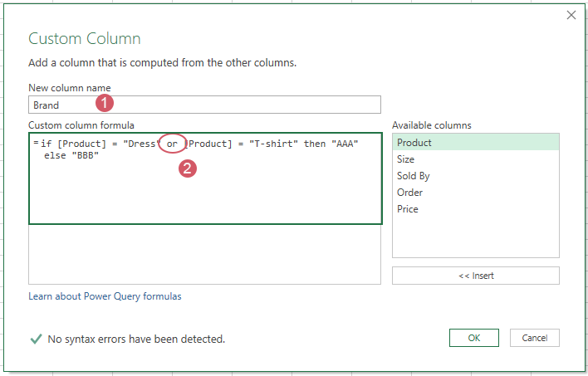Close the Custom Column dialog

coord(571,15)
